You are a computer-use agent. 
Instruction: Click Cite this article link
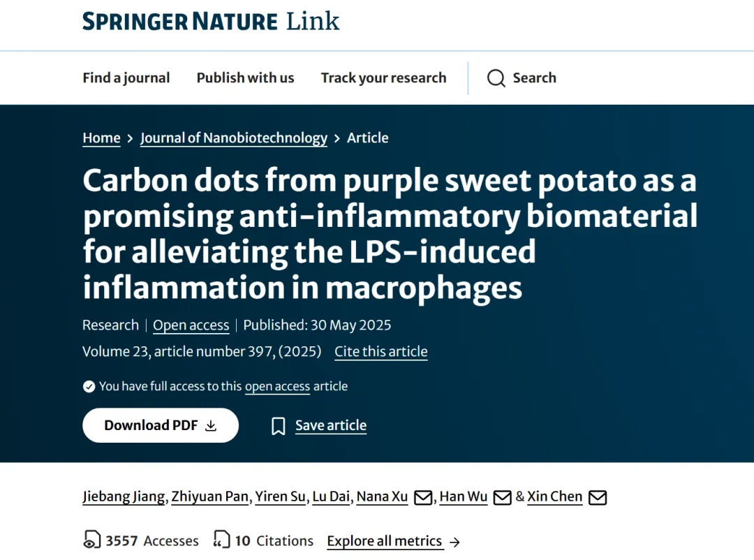point(380,352)
